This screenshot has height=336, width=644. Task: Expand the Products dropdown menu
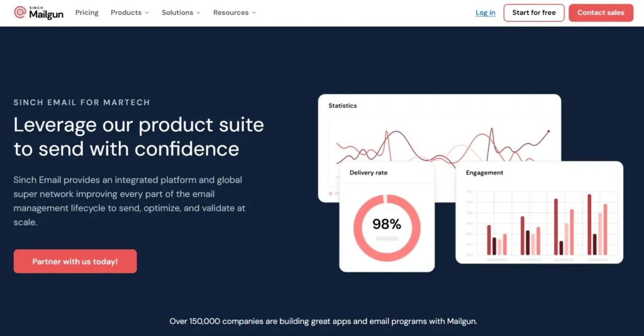point(130,13)
